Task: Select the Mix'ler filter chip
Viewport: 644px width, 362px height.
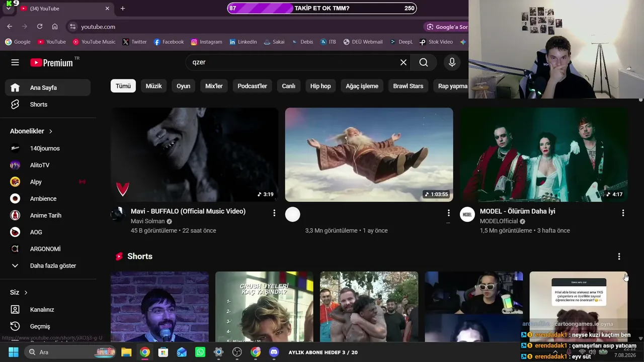Action: coord(214,86)
